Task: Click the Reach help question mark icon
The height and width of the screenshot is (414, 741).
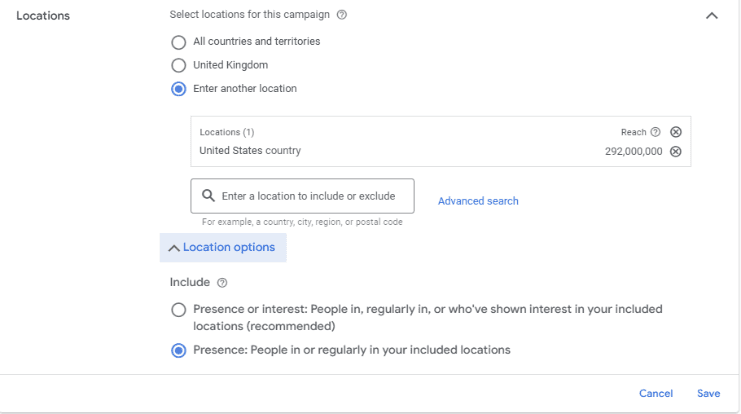Action: coord(655,132)
